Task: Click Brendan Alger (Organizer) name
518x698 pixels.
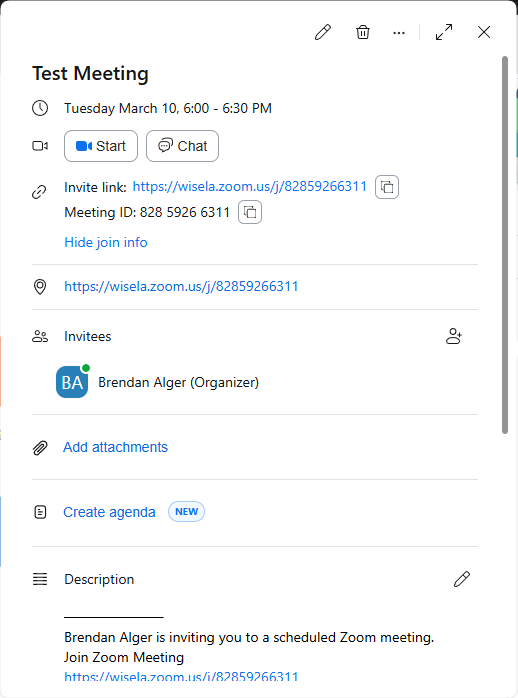Action: coord(178,382)
